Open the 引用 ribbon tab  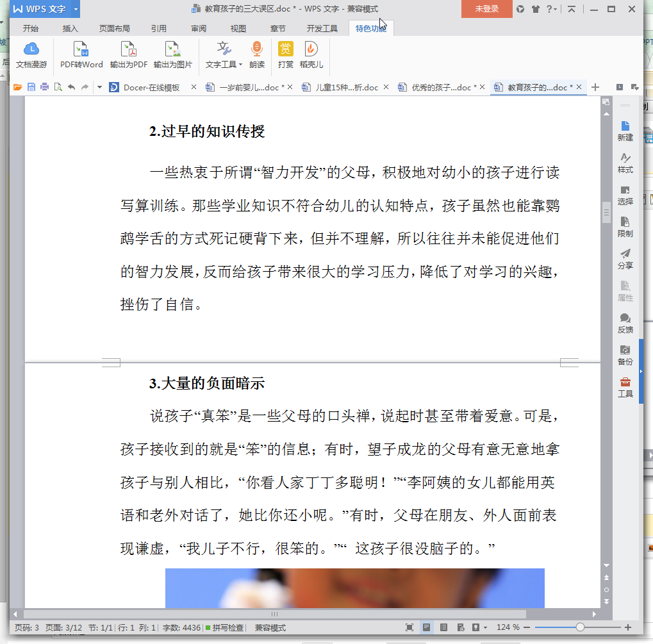tap(159, 28)
